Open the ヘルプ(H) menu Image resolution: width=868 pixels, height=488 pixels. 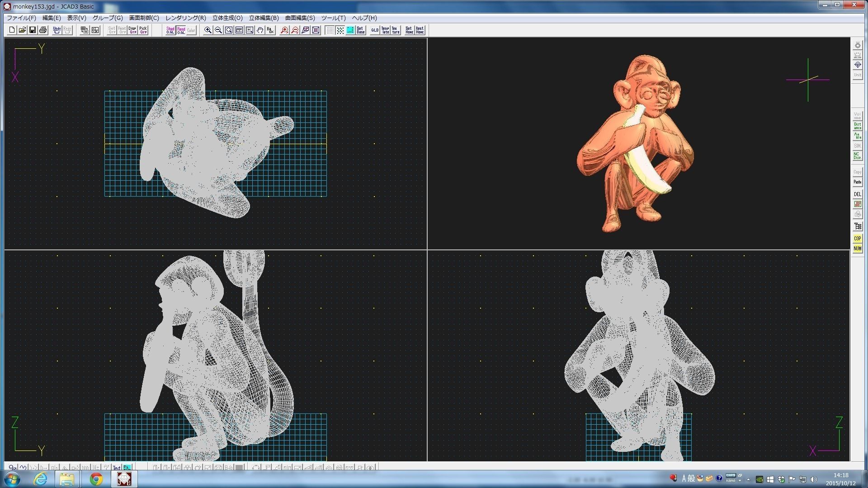364,18
